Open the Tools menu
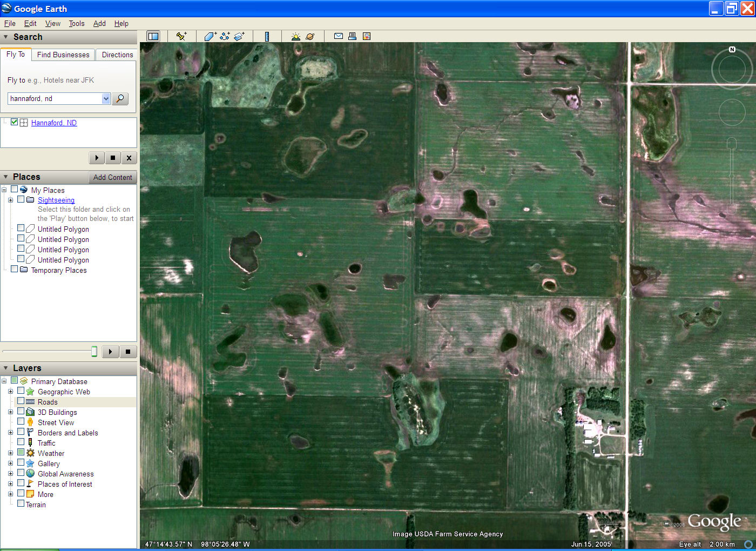 coord(77,23)
